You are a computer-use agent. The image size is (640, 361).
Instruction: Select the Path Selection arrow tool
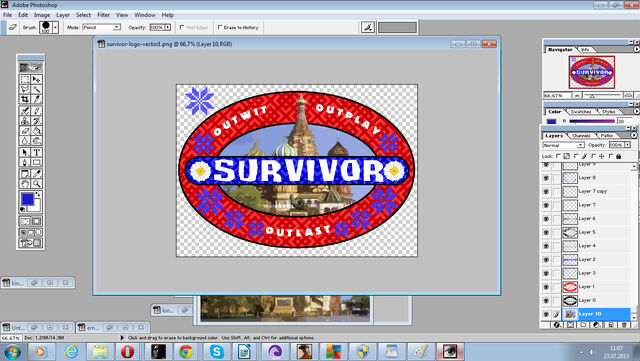25,152
